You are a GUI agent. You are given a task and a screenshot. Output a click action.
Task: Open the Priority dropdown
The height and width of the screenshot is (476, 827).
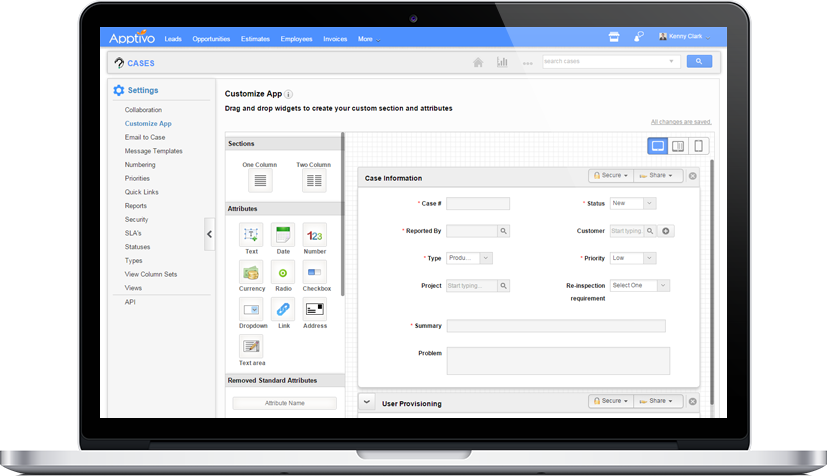coord(633,258)
